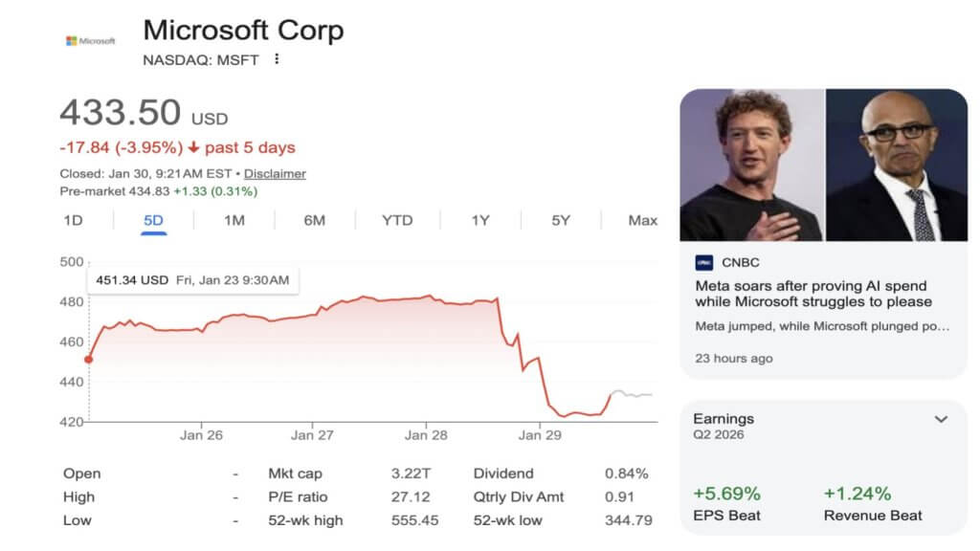
Task: Click the +5.69% EPS Beat value
Action: coord(726,494)
